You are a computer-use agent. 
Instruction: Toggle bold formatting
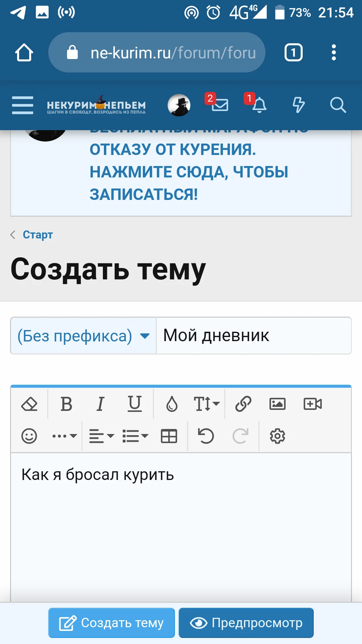pyautogui.click(x=66, y=404)
